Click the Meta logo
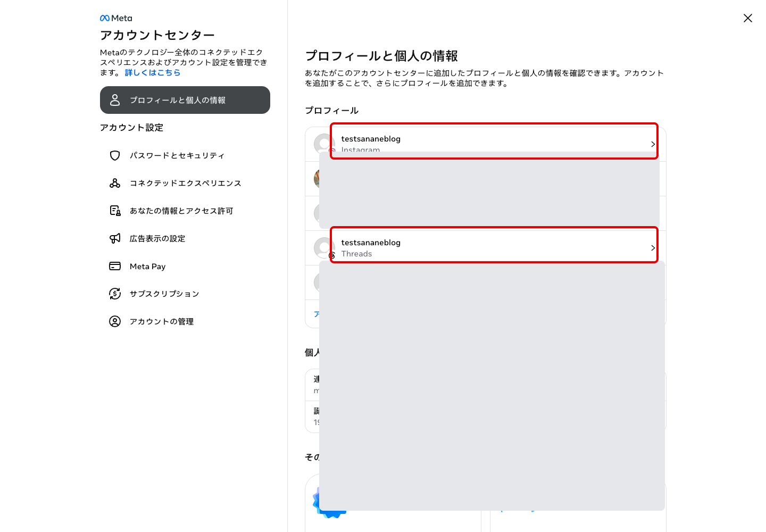Image resolution: width=766 pixels, height=532 pixels. 116,18
